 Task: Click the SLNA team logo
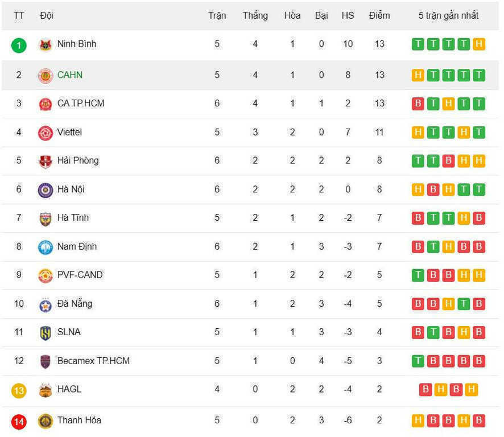tap(45, 333)
